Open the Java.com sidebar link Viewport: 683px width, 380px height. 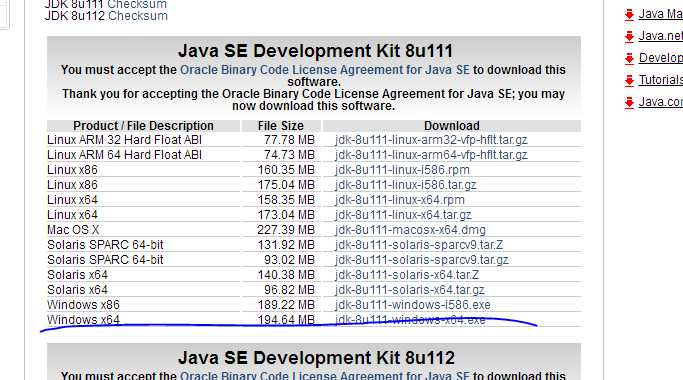tap(661, 102)
